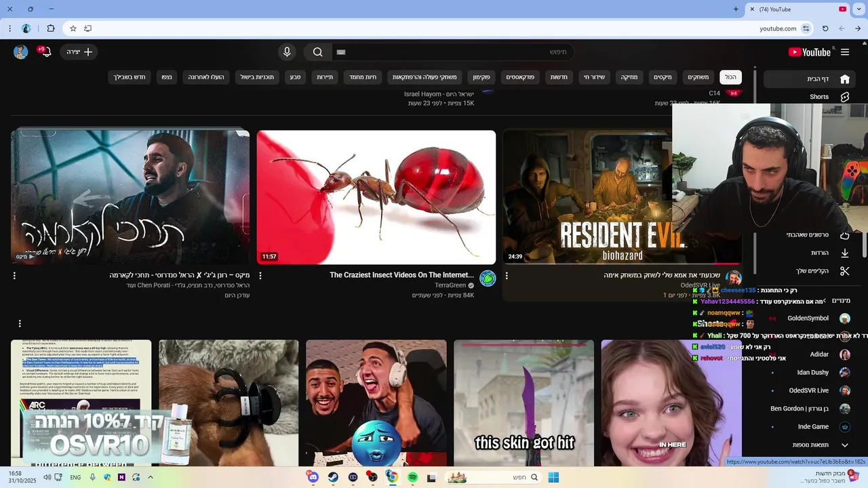
Task: Open Spotify from the taskbar
Action: coord(412,477)
